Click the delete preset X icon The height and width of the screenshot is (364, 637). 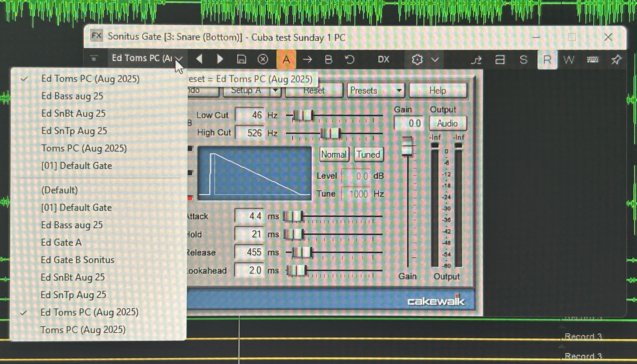[x=263, y=59]
